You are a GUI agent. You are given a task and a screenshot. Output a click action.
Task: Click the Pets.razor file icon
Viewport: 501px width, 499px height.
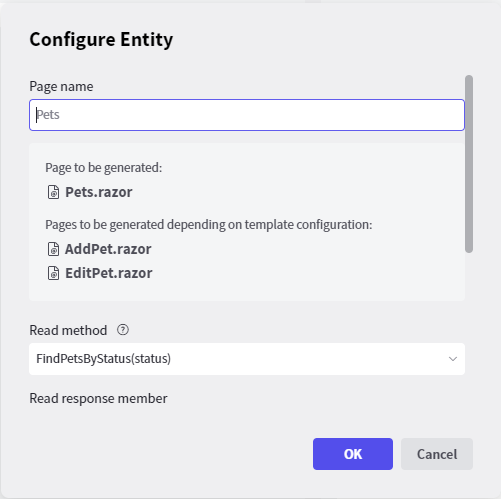[x=53, y=192]
